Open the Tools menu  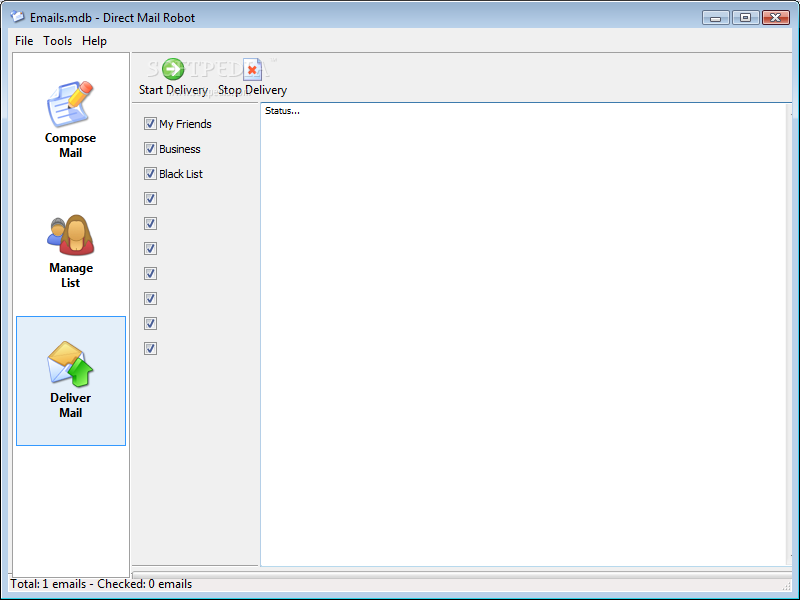tap(57, 41)
